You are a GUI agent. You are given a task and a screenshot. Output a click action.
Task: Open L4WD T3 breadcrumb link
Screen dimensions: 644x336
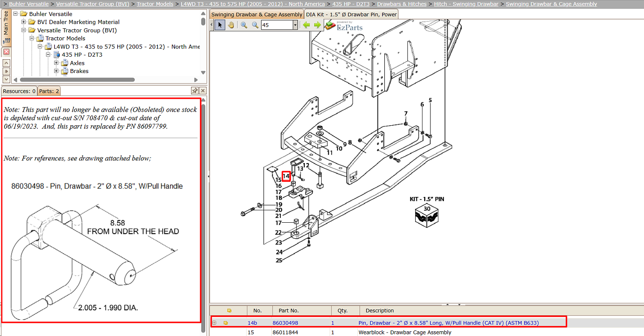pos(253,4)
